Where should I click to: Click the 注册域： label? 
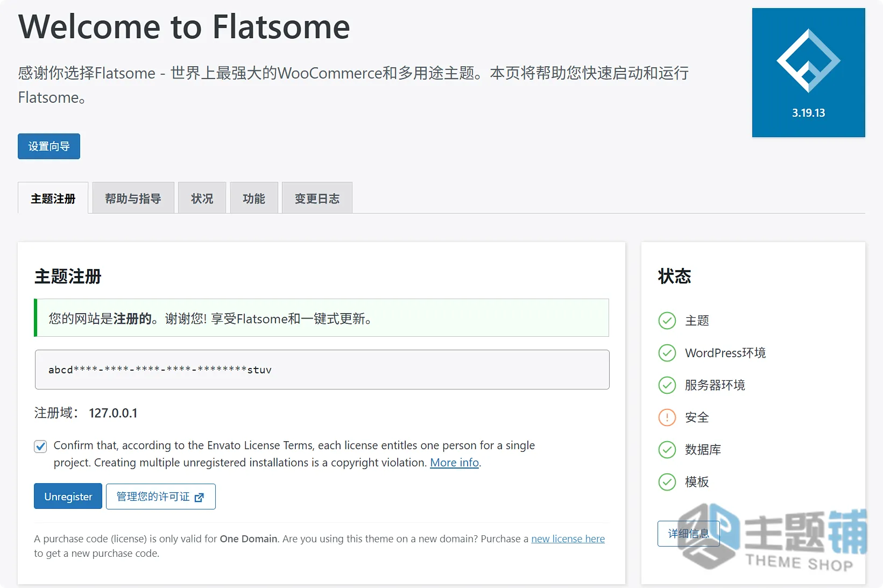click(x=56, y=413)
